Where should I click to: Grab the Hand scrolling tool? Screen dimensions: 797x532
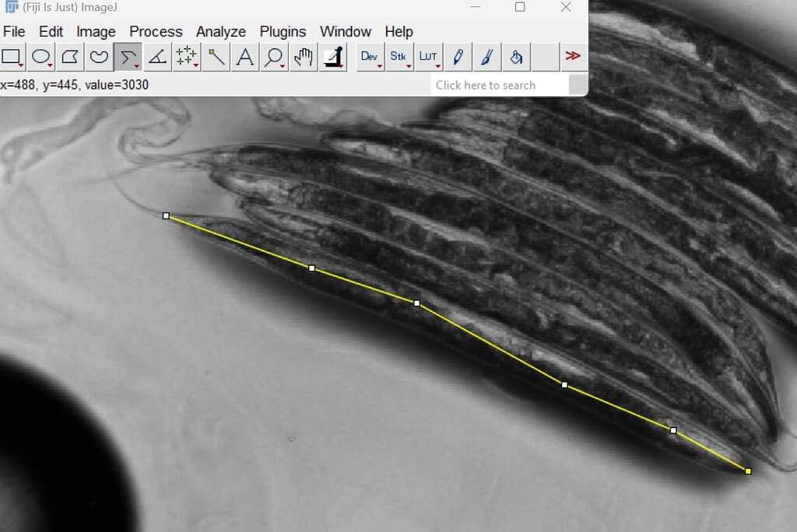[x=302, y=56]
